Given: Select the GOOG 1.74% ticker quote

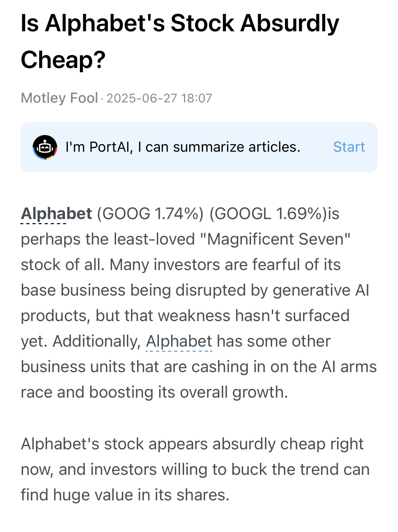Looking at the screenshot, I should (x=150, y=214).
